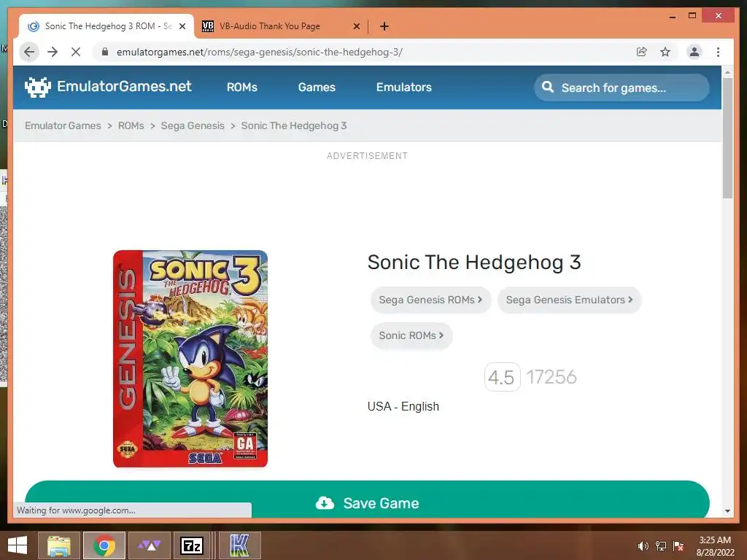The height and width of the screenshot is (560, 747).
Task: Click the Sonic 3 Genesis box art
Action: pyautogui.click(x=190, y=359)
